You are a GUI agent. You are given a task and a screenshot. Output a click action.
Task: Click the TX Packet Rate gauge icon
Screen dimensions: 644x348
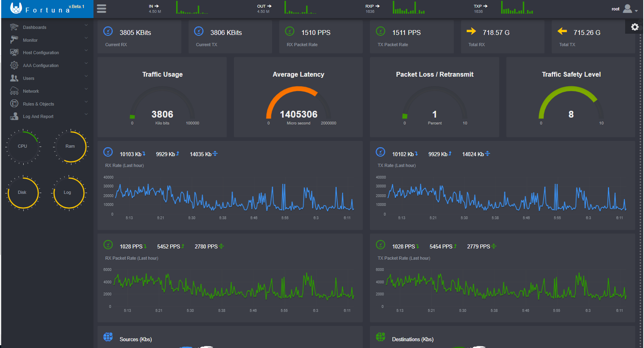(380, 31)
